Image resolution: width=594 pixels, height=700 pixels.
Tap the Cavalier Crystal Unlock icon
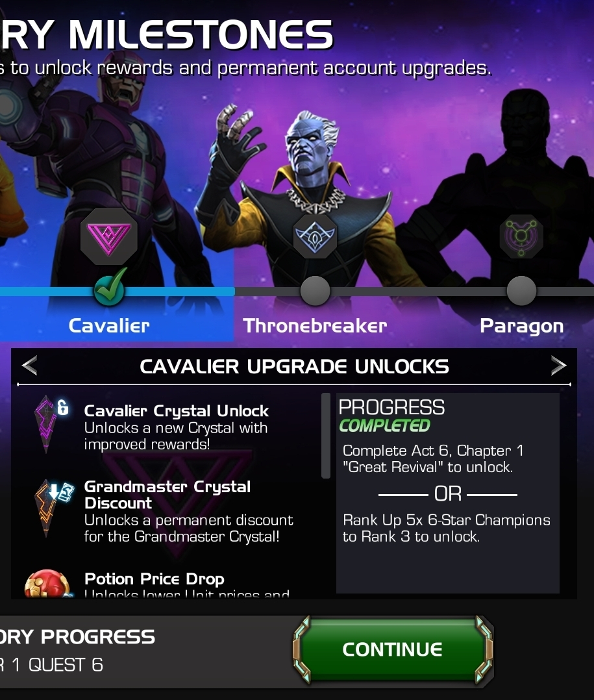pyautogui.click(x=51, y=424)
